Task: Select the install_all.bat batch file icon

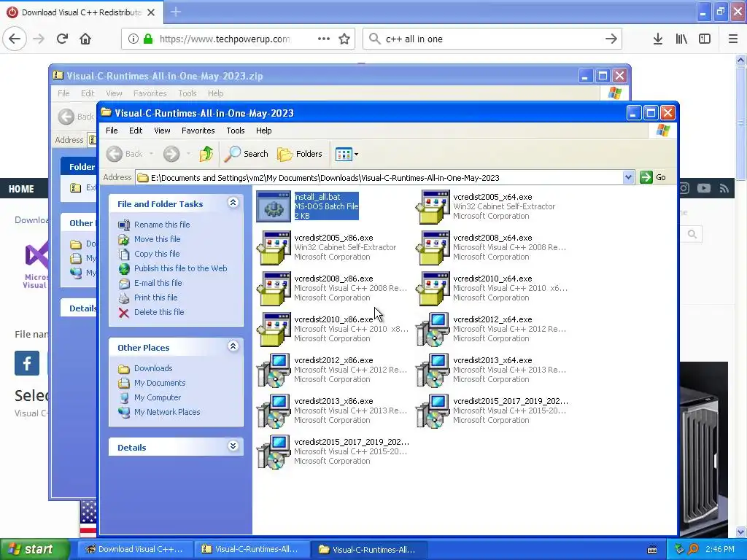Action: [x=274, y=206]
